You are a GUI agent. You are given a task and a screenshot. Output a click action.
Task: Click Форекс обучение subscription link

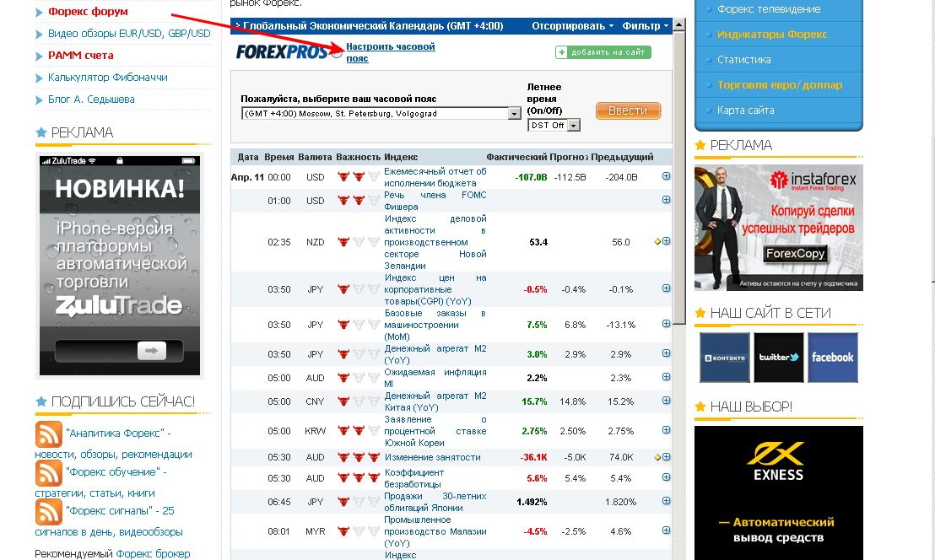tap(116, 471)
